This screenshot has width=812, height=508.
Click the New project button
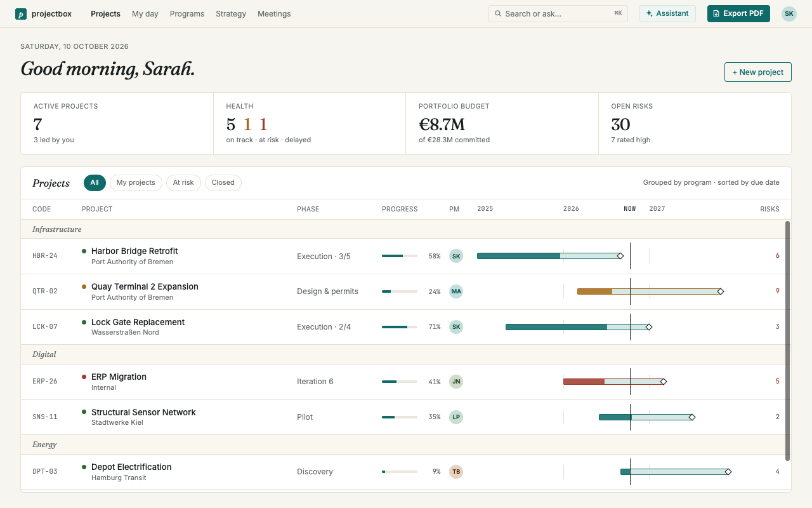pos(758,72)
